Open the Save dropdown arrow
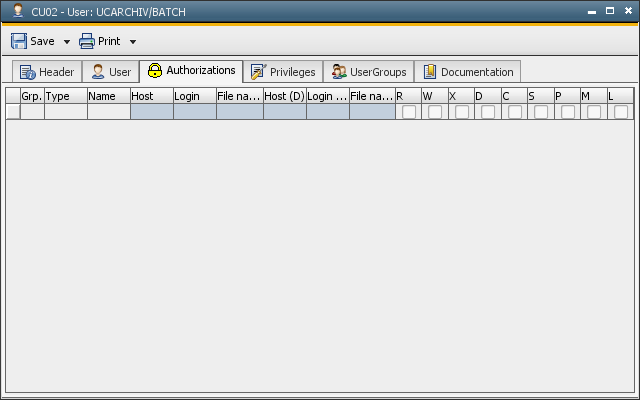Image resolution: width=640 pixels, height=400 pixels. point(67,42)
